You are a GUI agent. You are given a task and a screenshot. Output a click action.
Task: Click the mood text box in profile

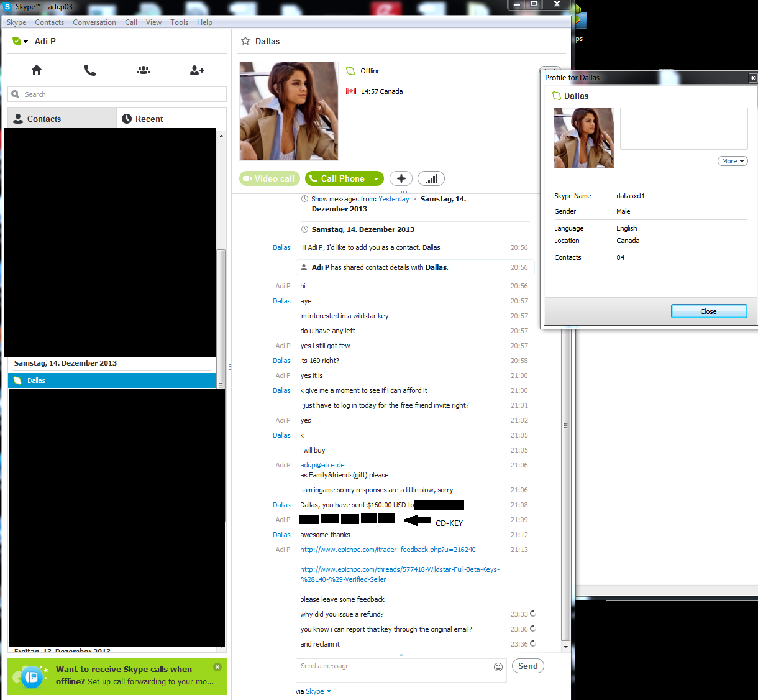click(684, 129)
